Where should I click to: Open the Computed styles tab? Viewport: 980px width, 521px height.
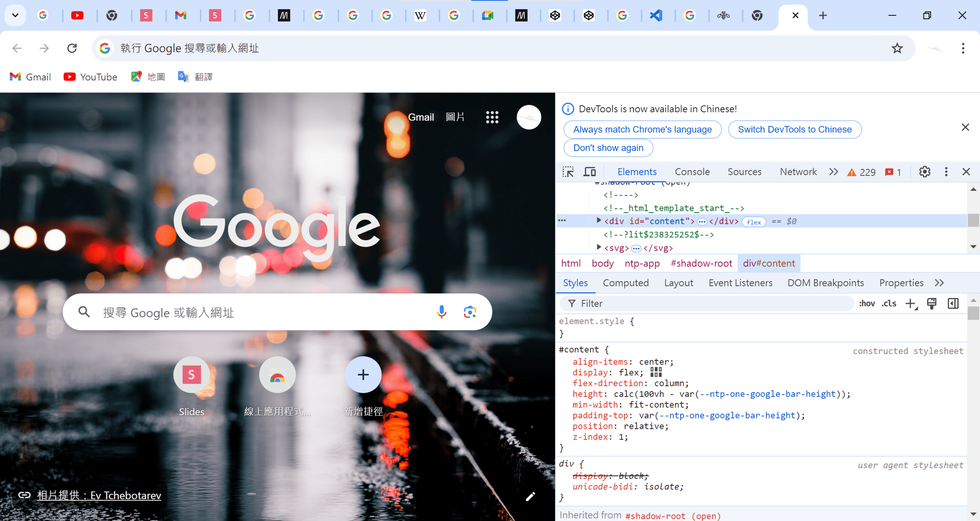tap(626, 283)
